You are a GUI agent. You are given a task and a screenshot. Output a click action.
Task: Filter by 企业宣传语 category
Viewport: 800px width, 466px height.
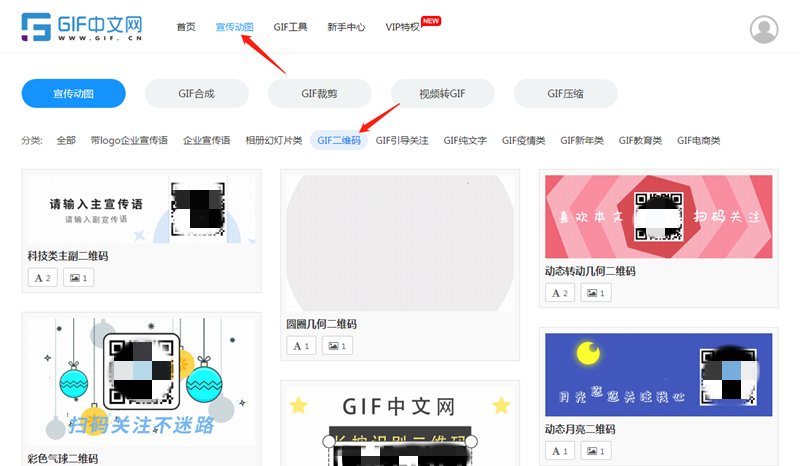pos(207,140)
